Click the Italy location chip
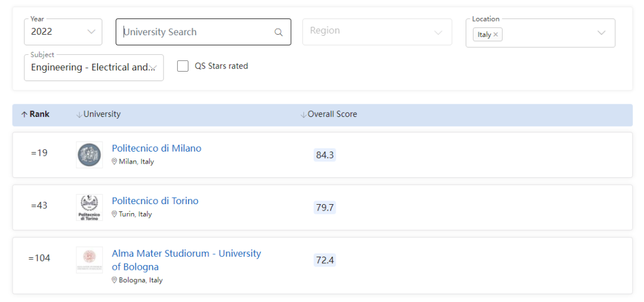This screenshot has height=302, width=644. (488, 35)
